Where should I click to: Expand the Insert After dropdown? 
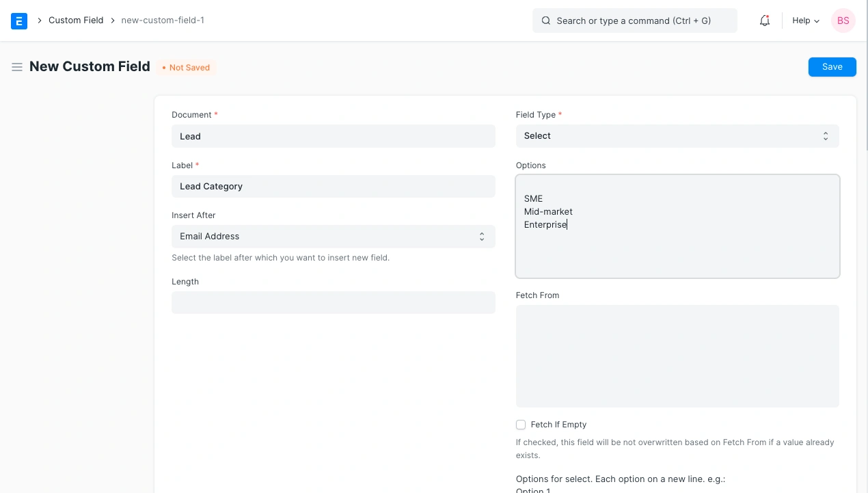tap(333, 237)
